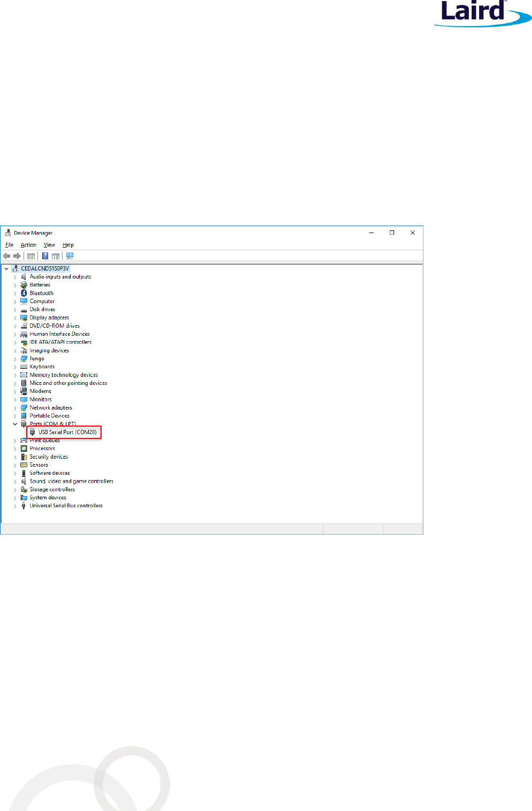
Task: Click the Audio inputs speaker icon
Action: point(24,277)
